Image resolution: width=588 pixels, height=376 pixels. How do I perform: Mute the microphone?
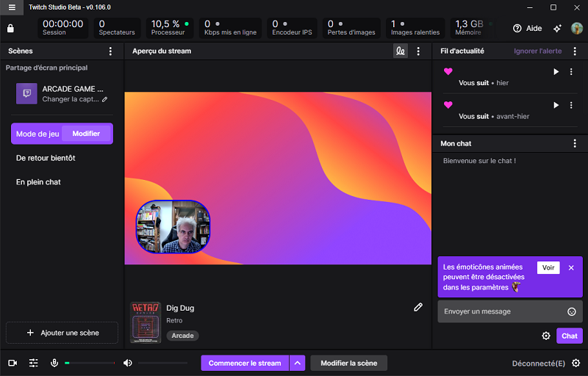click(x=54, y=363)
